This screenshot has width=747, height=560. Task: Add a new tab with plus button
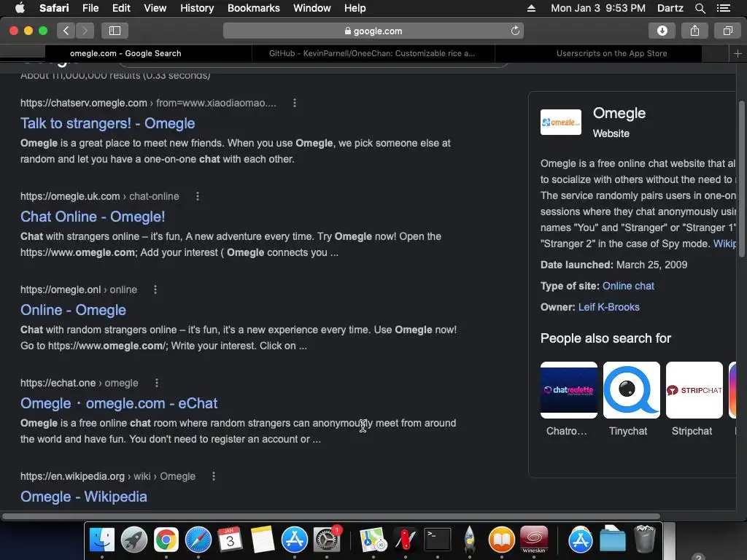(x=738, y=54)
